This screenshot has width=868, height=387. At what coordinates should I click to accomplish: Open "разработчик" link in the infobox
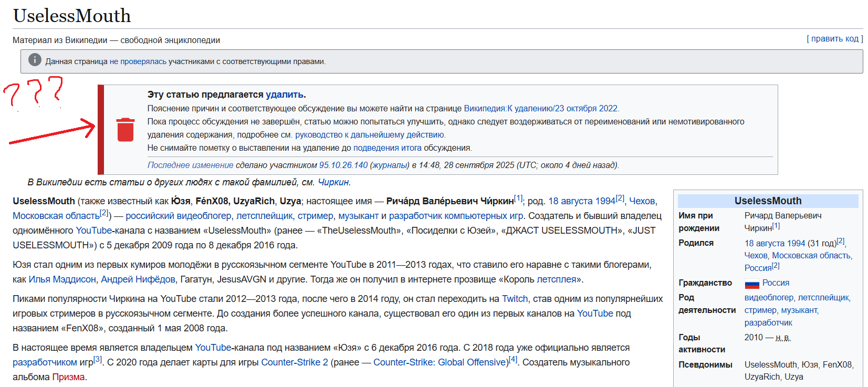click(x=768, y=323)
